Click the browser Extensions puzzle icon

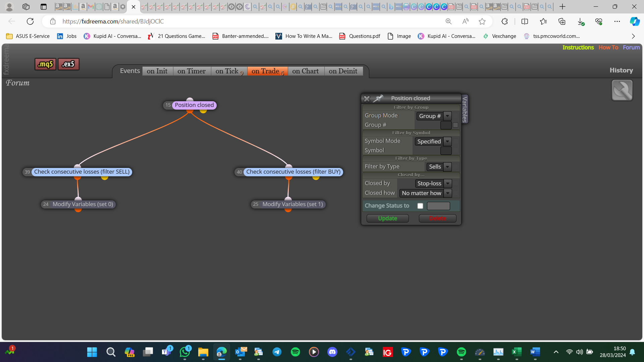point(504,21)
